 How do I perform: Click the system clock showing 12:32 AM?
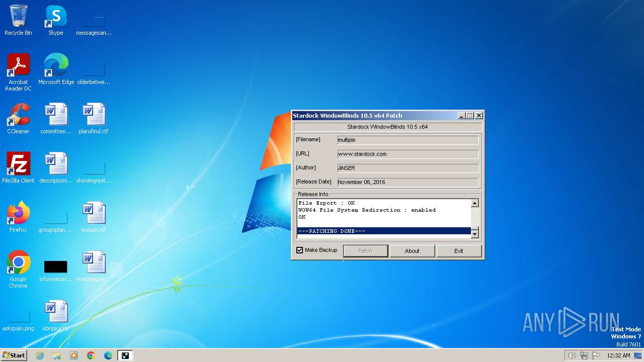tap(618, 355)
